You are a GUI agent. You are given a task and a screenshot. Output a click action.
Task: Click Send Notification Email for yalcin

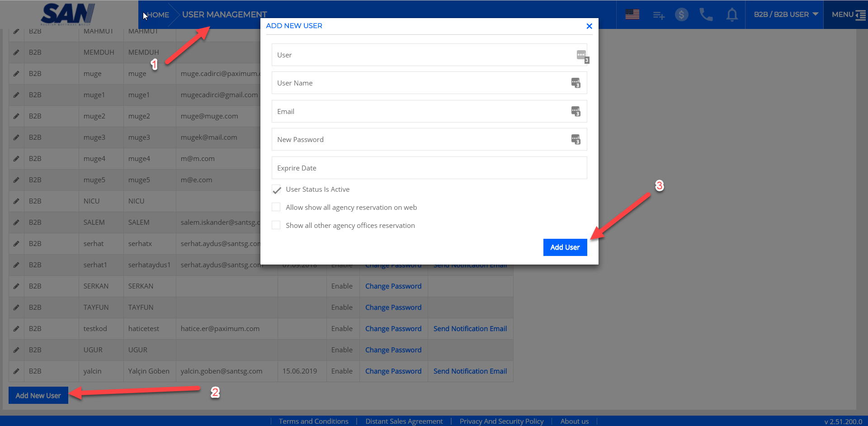tap(470, 371)
